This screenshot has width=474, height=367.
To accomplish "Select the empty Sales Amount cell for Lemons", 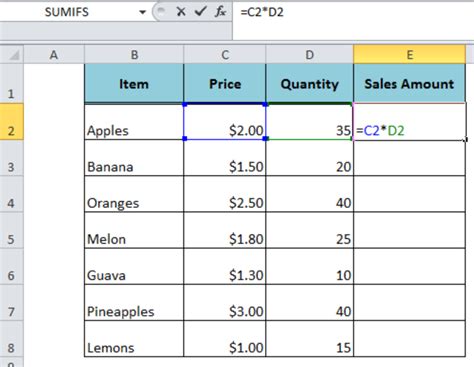I will tap(409, 339).
